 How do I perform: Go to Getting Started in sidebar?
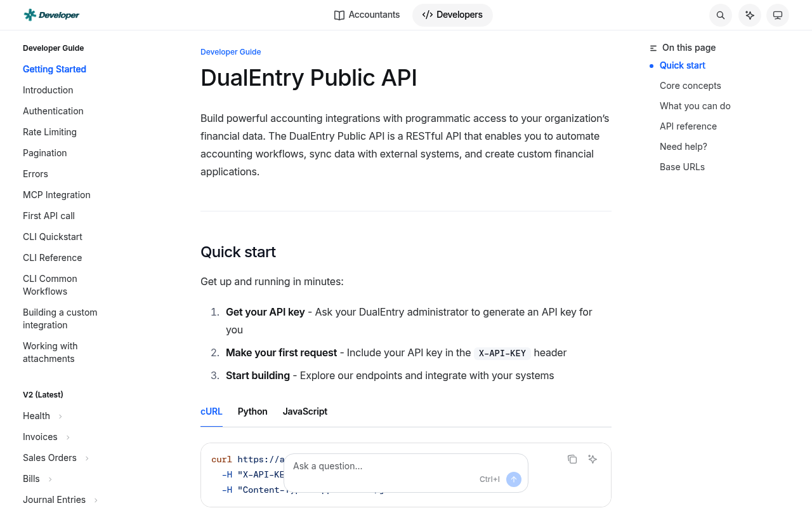click(x=55, y=69)
